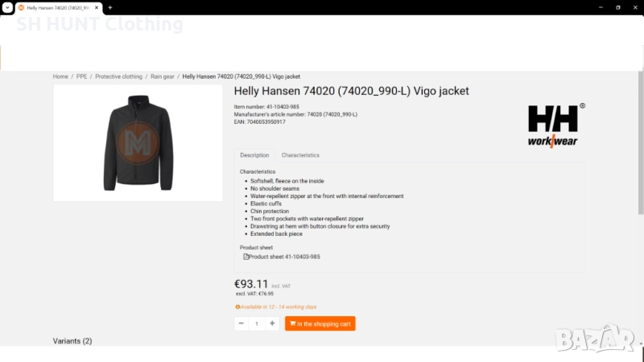The height and width of the screenshot is (362, 644).
Task: Click the Home breadcrumb link
Action: (x=60, y=76)
